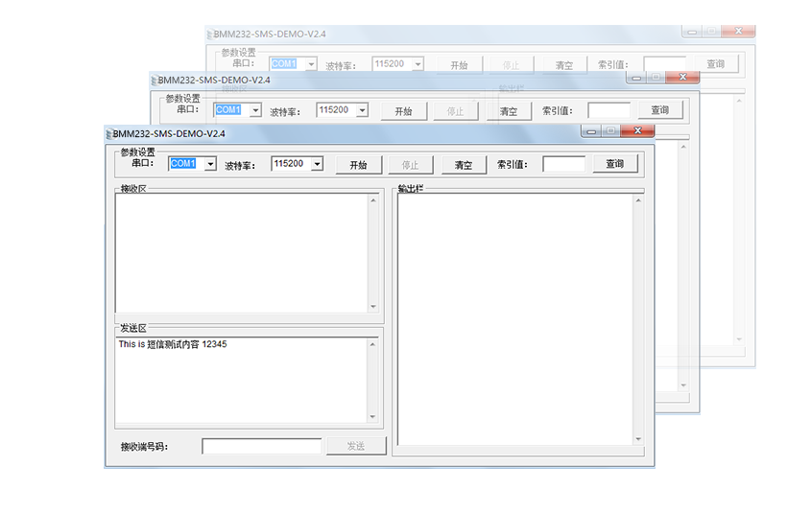Minimize the rear BMM232-SMS-DEMO window

[692, 31]
